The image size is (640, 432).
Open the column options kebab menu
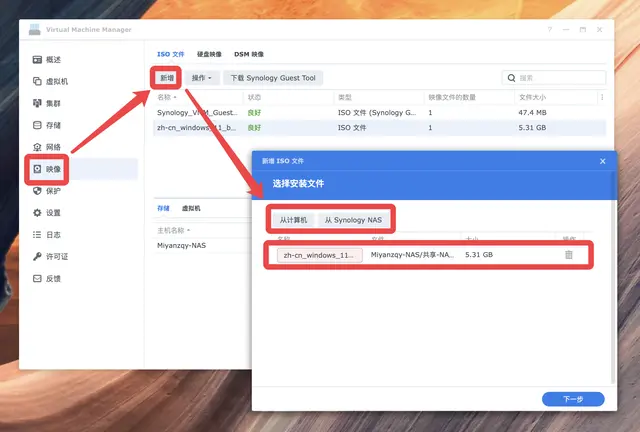(x=602, y=97)
